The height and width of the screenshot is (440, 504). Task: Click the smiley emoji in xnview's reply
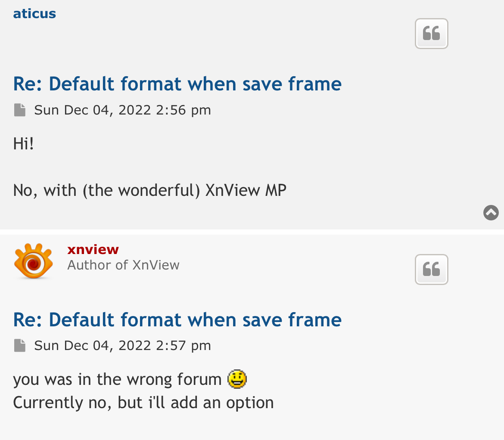click(x=237, y=379)
